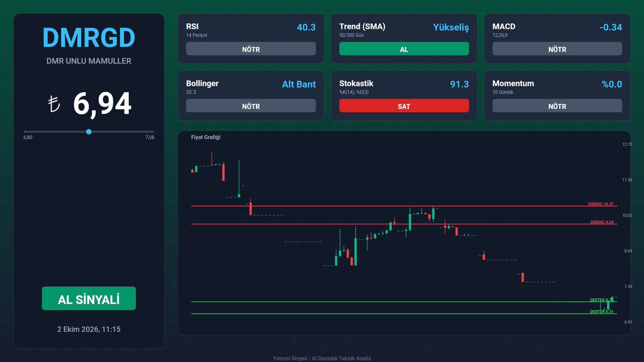Click the 50/200 Gün subtitle
The height and width of the screenshot is (362, 644).
352,35
